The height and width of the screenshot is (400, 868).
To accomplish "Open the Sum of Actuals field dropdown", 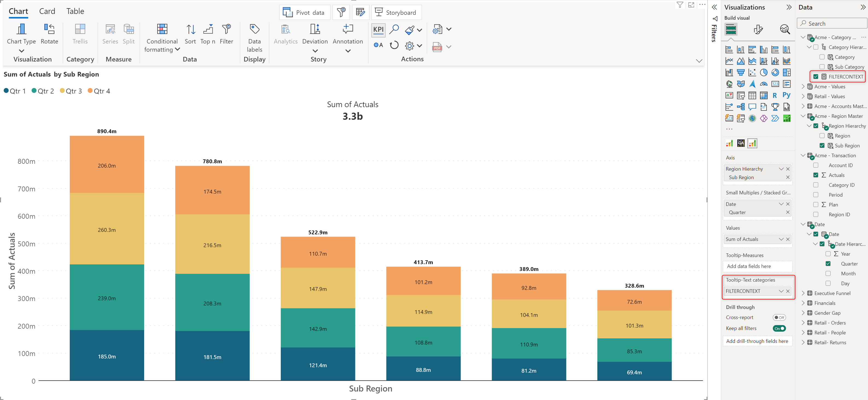I will coord(781,239).
